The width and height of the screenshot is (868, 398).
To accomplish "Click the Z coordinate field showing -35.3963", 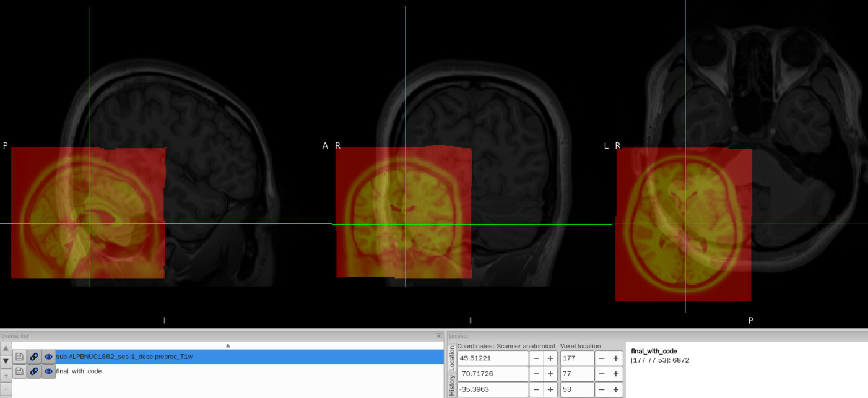I will point(492,389).
